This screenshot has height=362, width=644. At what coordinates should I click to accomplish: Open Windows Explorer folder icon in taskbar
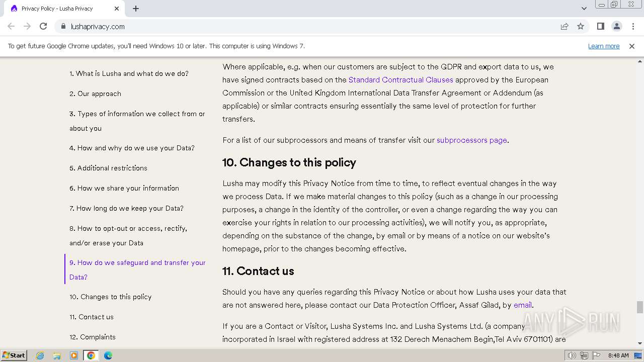pos(57,355)
